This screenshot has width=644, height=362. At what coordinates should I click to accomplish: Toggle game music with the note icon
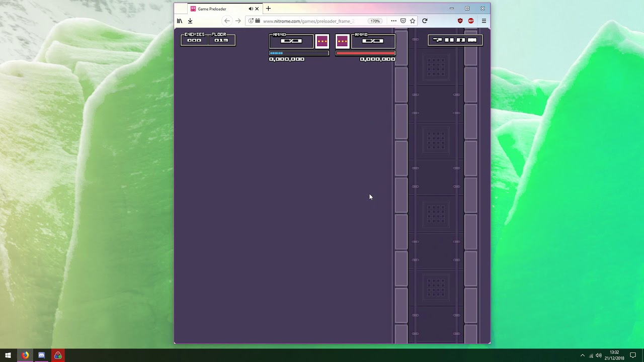coord(461,40)
